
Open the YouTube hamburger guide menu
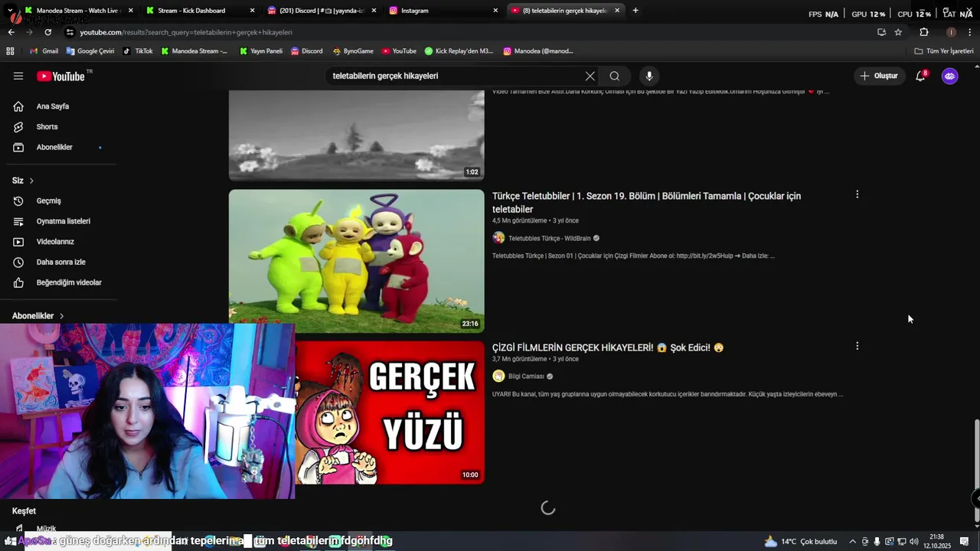coord(18,76)
